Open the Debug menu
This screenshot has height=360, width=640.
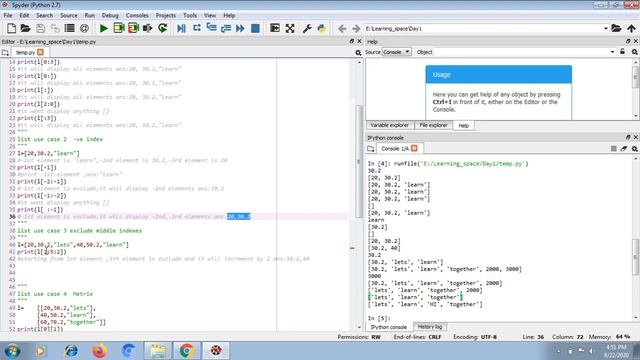click(110, 15)
